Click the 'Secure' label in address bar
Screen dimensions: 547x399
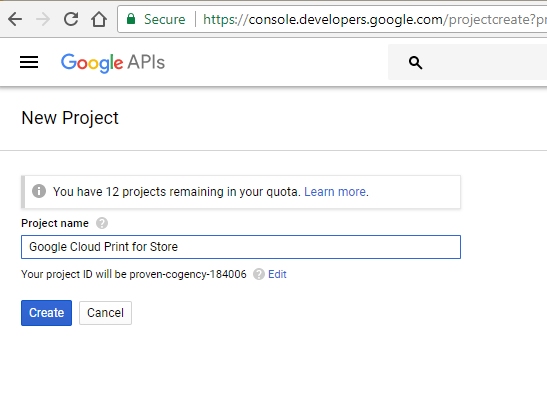pos(165,19)
